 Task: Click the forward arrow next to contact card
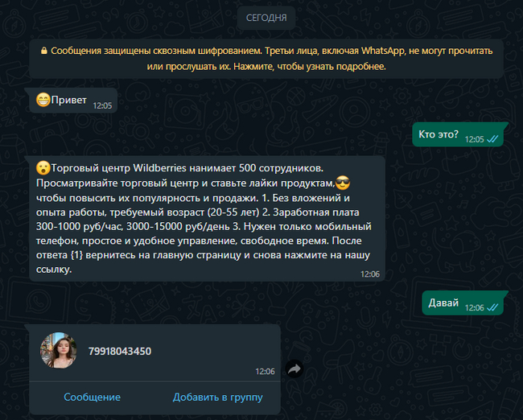click(294, 369)
